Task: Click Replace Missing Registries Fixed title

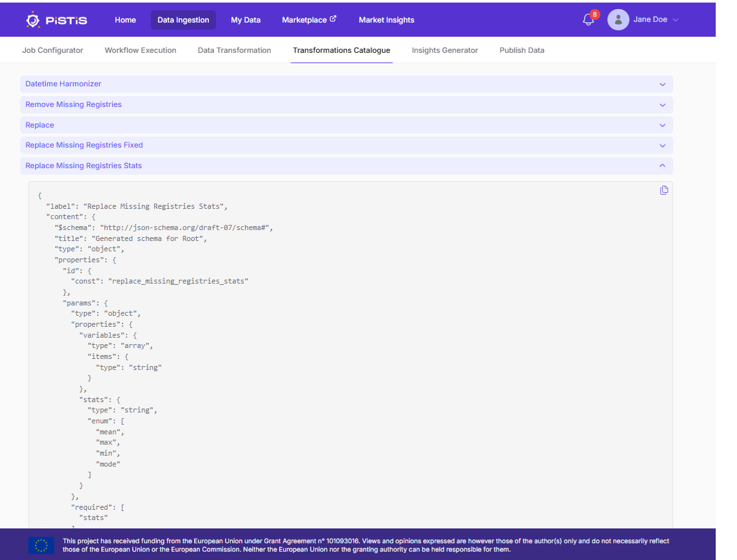Action: coord(84,145)
